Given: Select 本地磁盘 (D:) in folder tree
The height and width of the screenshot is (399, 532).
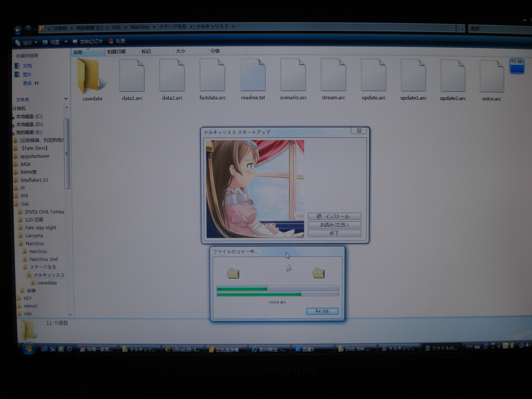Looking at the screenshot, I should click(x=29, y=125).
